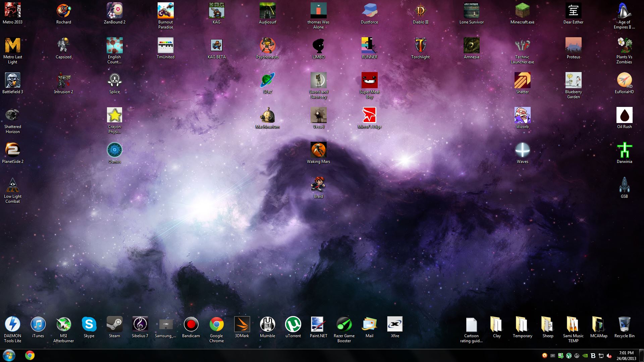644x362 pixels.
Task: Open the Windows Start menu orb
Action: pyautogui.click(x=9, y=355)
